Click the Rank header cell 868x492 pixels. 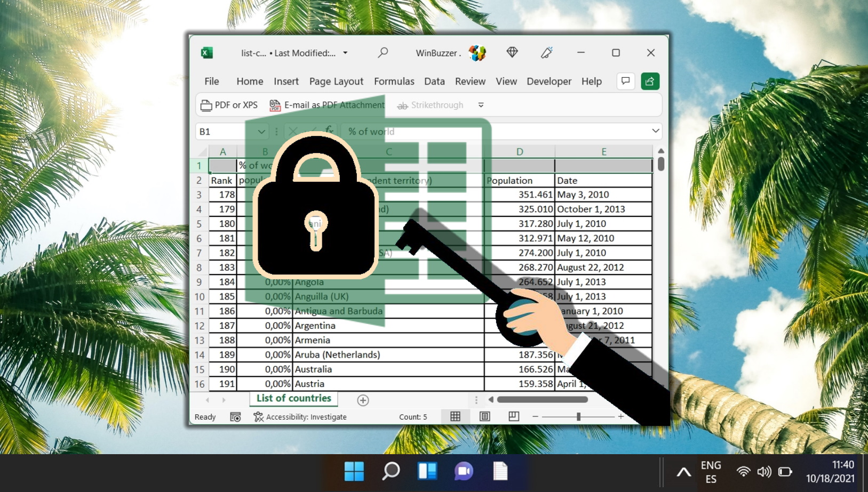coord(222,180)
